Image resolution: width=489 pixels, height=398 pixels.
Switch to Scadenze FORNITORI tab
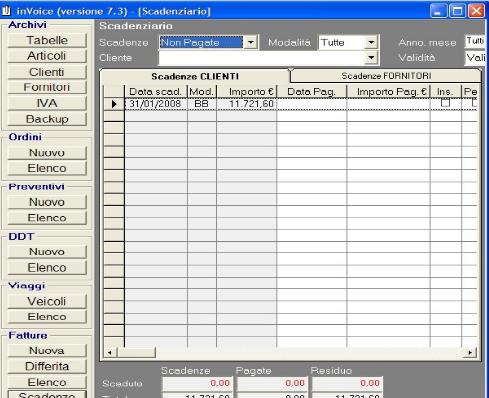click(386, 76)
